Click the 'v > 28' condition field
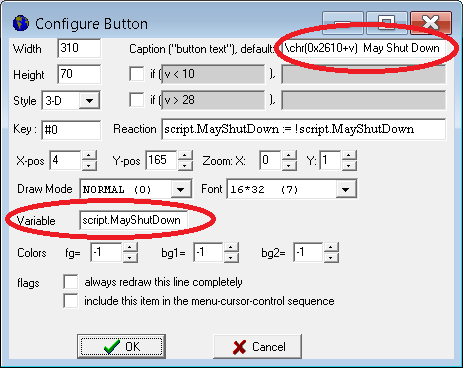 click(213, 100)
